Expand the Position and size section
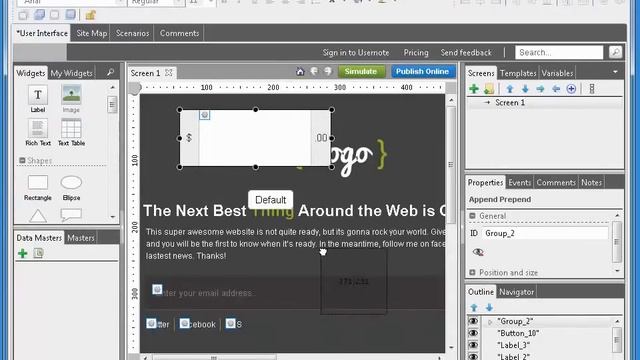This screenshot has width=640, height=360. 472,272
